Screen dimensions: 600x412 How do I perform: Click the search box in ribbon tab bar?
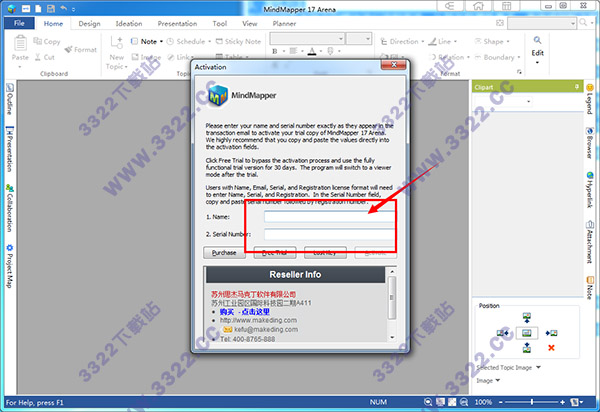tap(541, 23)
